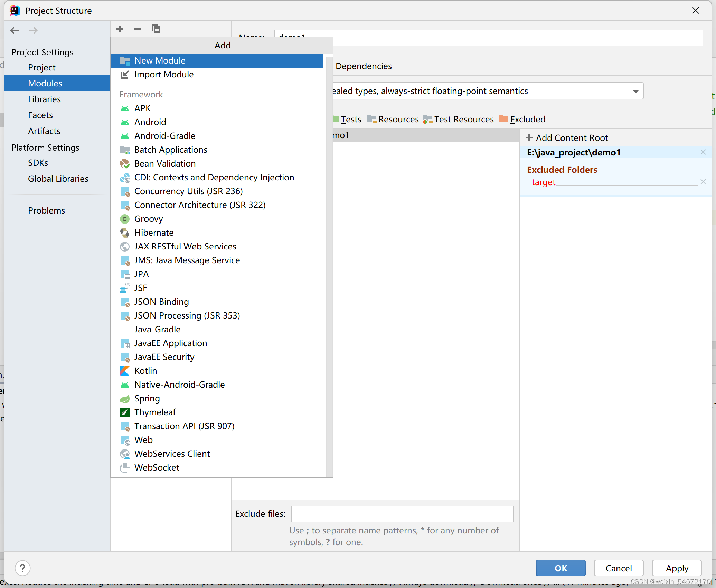Click the minus Remove module icon

(138, 29)
